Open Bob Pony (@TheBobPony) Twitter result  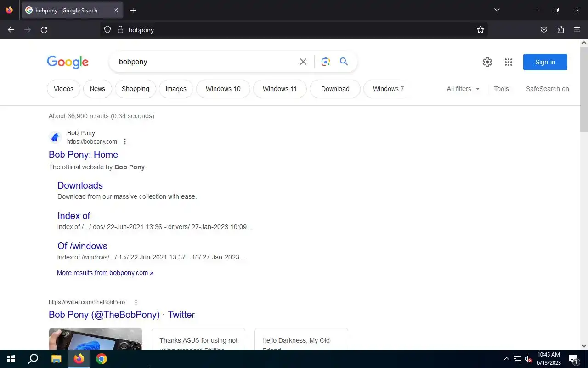click(122, 315)
